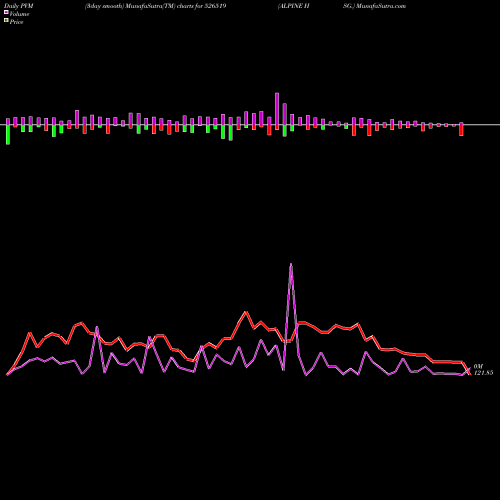Click the 0M volume value label
This screenshot has height=500, width=500.
coord(478,366)
